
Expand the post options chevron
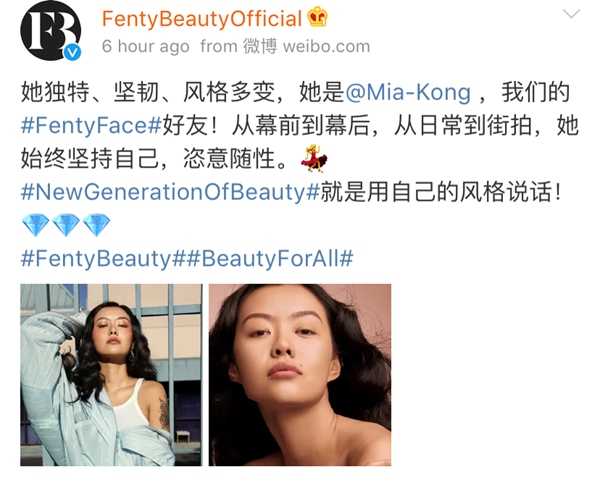point(571,14)
